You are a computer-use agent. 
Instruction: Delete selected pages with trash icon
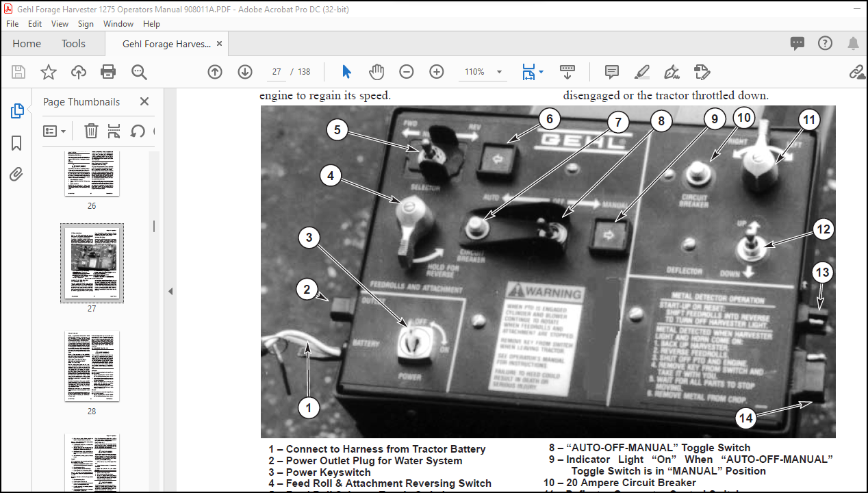(91, 131)
